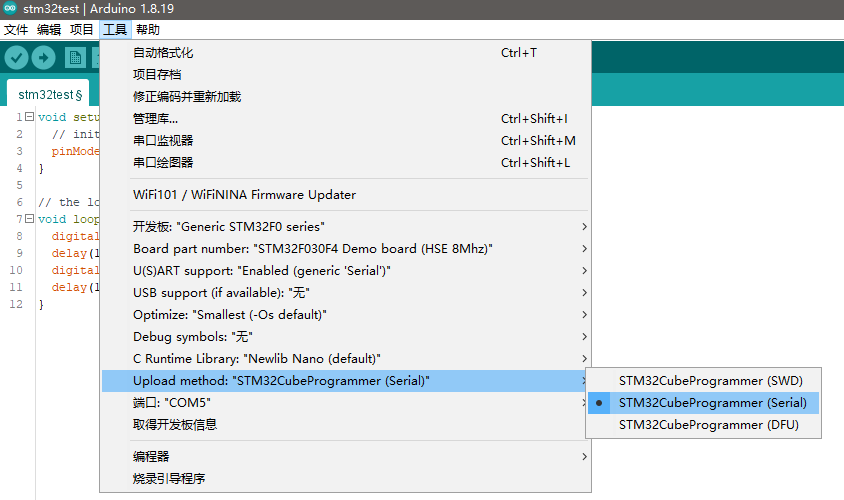
Task: Open the 项目 menu
Action: point(82,30)
